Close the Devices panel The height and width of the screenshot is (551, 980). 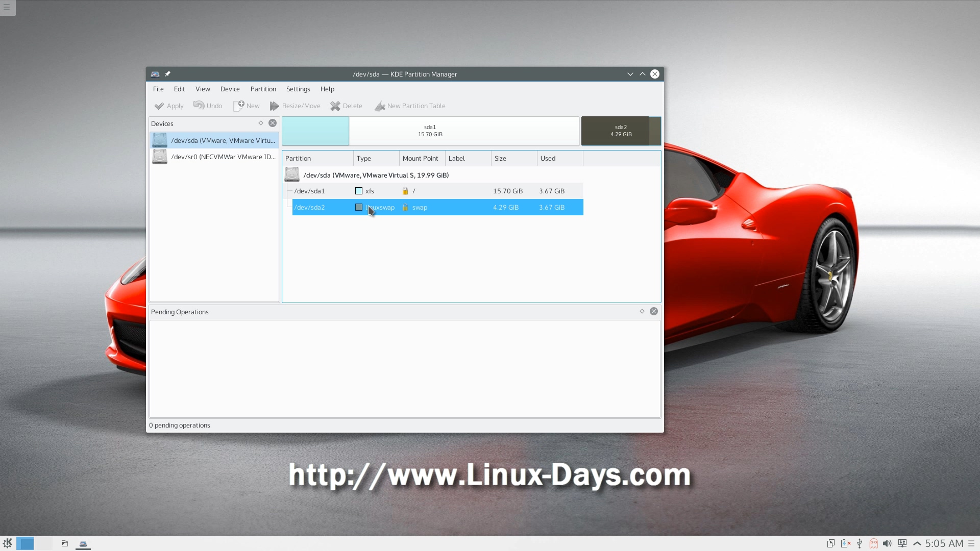coord(273,123)
